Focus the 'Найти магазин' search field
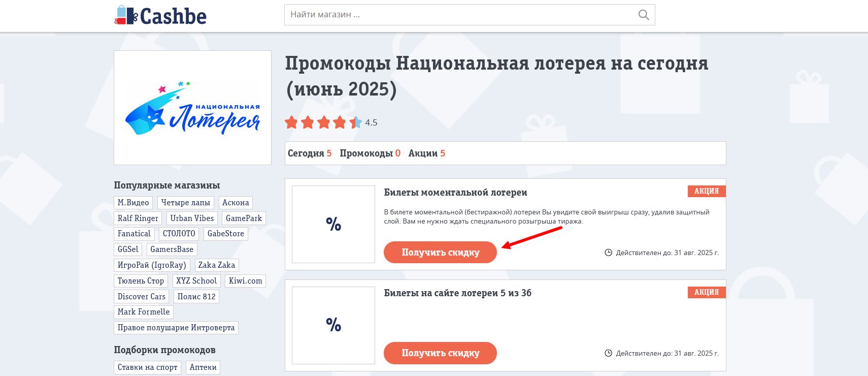This screenshot has width=868, height=376. pos(470,15)
